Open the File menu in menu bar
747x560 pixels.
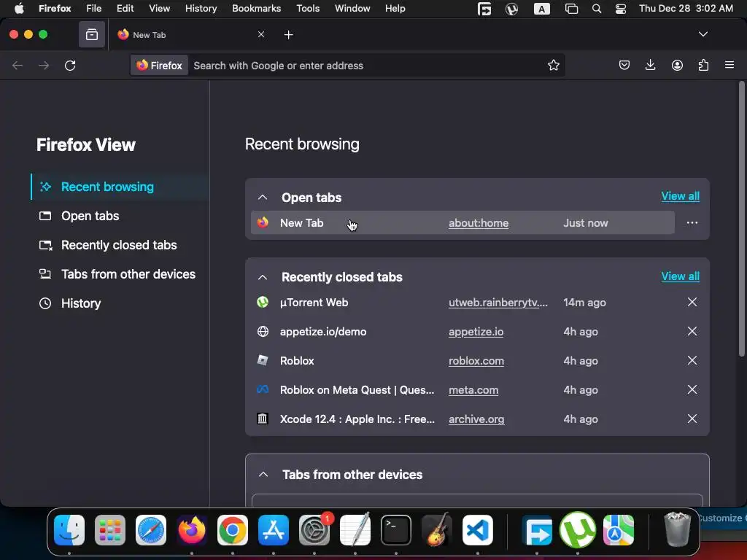click(93, 9)
